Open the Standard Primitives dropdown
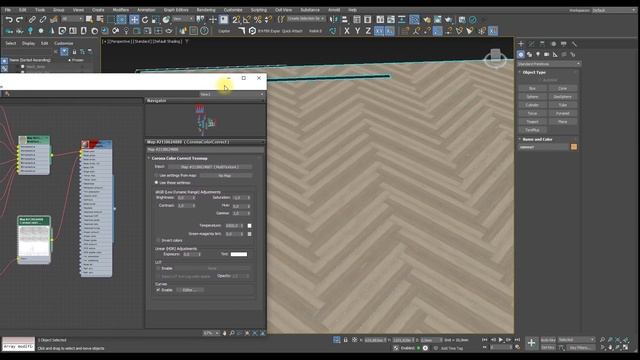 coord(549,64)
